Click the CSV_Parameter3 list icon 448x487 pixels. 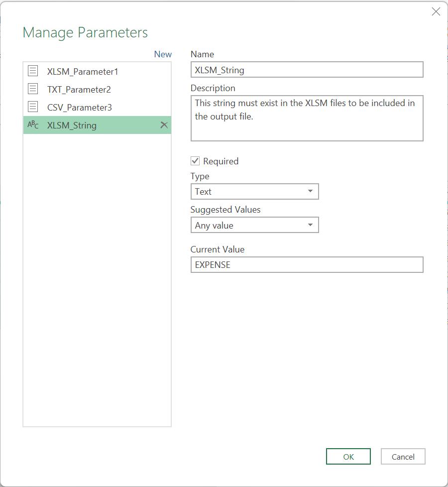(33, 107)
